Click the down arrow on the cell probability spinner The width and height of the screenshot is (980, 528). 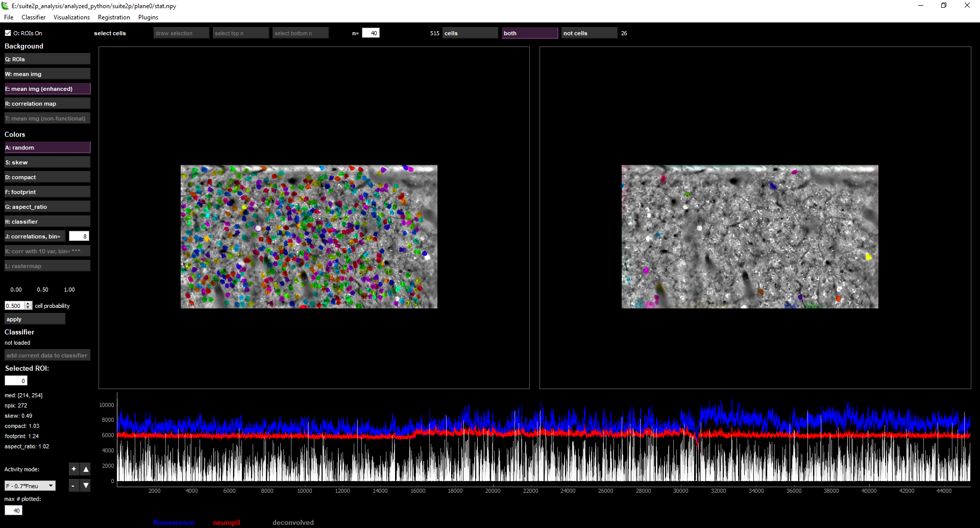28,307
